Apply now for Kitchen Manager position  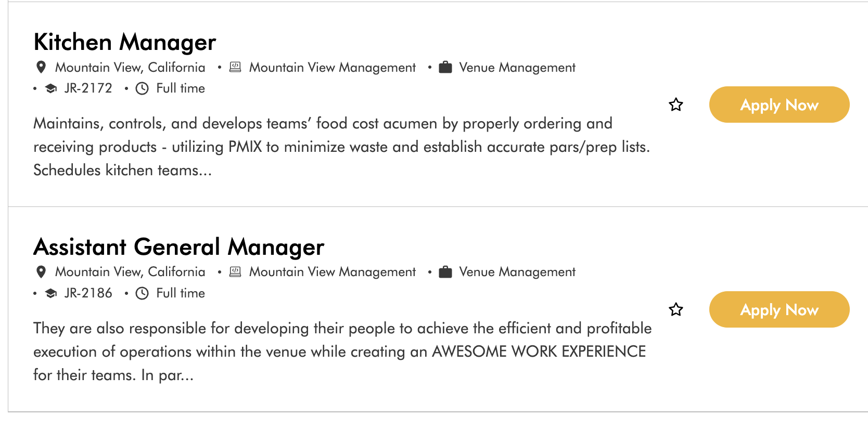coord(779,105)
